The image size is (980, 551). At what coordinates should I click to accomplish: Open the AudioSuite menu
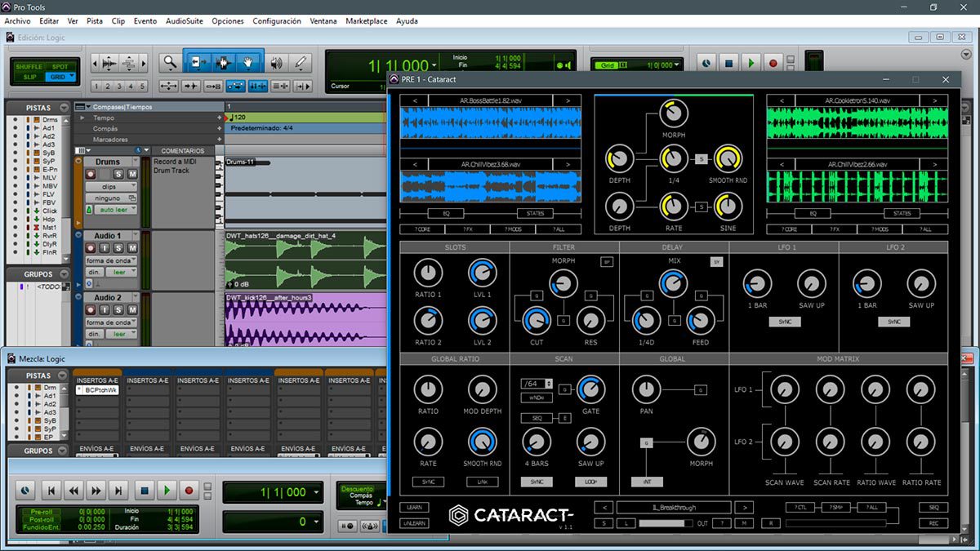(x=184, y=20)
